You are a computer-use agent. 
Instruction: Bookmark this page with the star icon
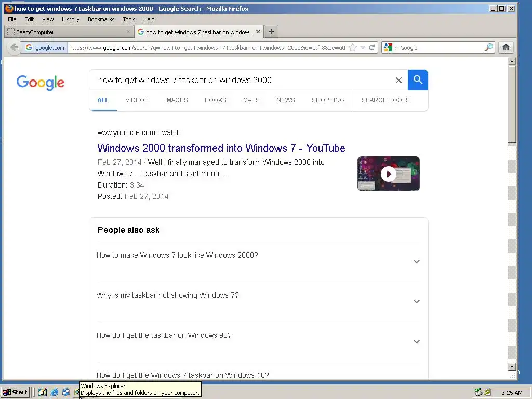(353, 47)
